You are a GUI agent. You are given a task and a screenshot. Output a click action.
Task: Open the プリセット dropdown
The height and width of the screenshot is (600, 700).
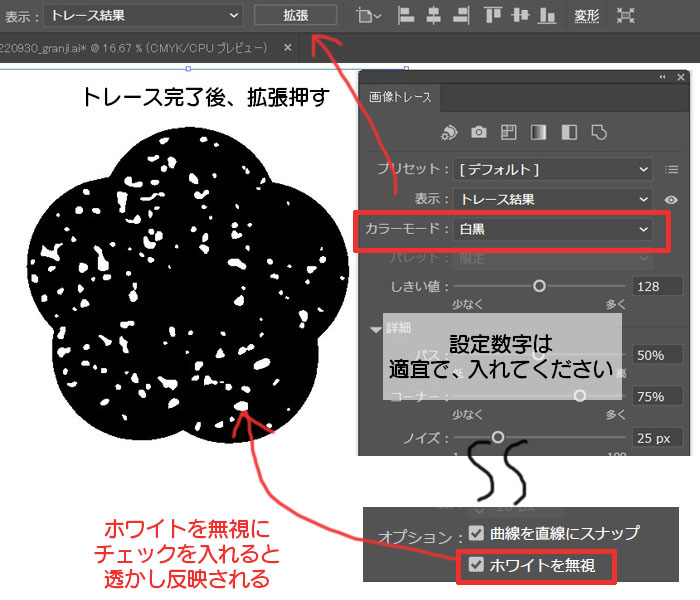coord(553,169)
